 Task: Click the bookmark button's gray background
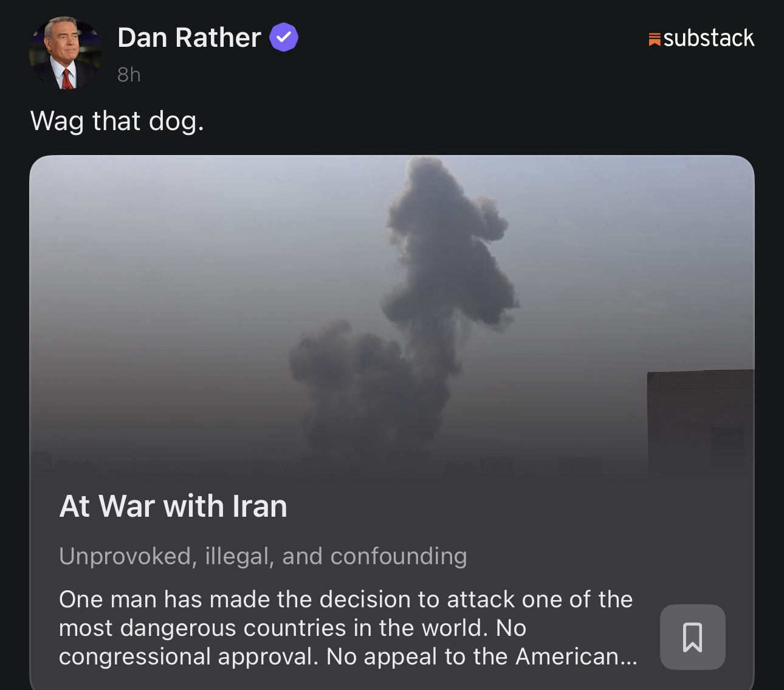692,637
